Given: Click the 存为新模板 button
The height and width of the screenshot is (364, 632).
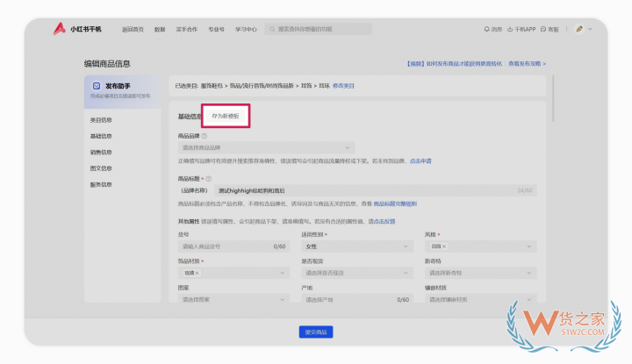Looking at the screenshot, I should coord(226,116).
